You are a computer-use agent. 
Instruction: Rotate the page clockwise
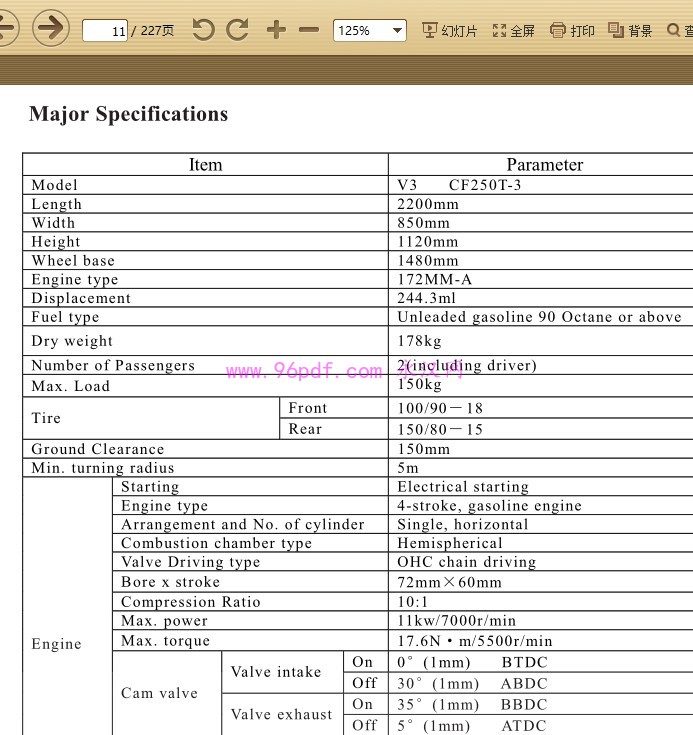tap(238, 30)
